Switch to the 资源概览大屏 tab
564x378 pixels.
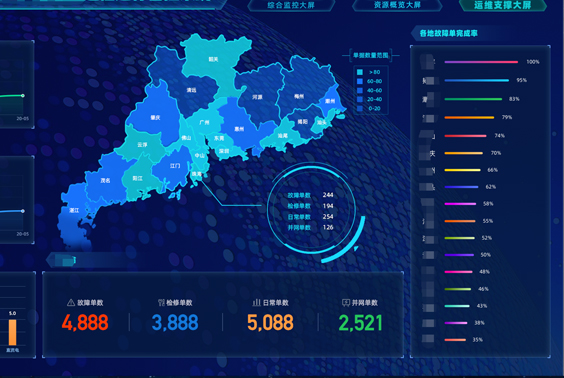tap(397, 5)
